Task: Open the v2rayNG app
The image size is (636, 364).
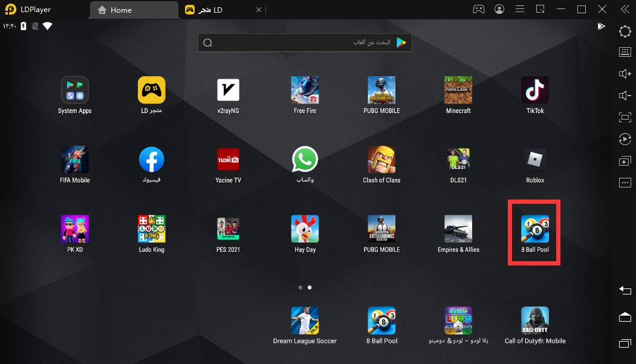Action: pos(228,90)
